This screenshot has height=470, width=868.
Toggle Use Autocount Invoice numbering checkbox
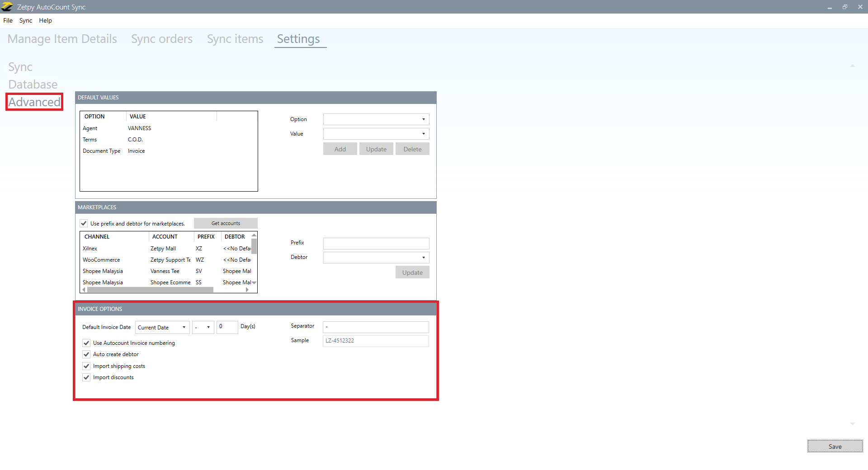[x=86, y=343]
